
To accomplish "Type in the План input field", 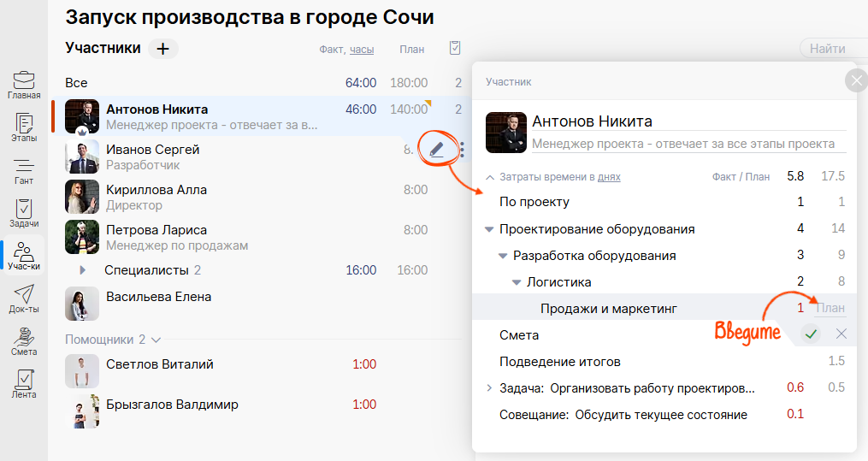I will [830, 309].
